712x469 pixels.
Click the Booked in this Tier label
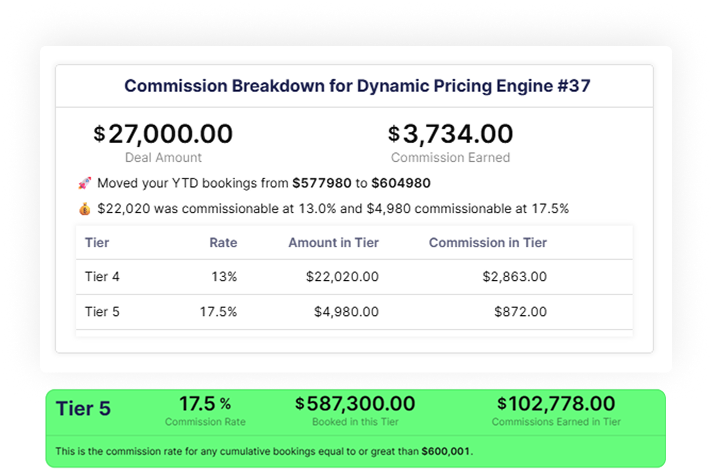click(355, 422)
